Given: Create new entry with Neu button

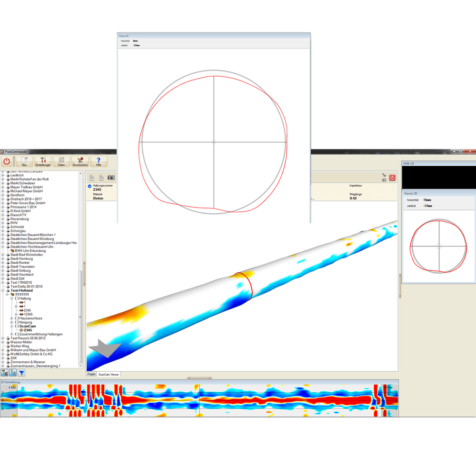Looking at the screenshot, I should [24, 161].
